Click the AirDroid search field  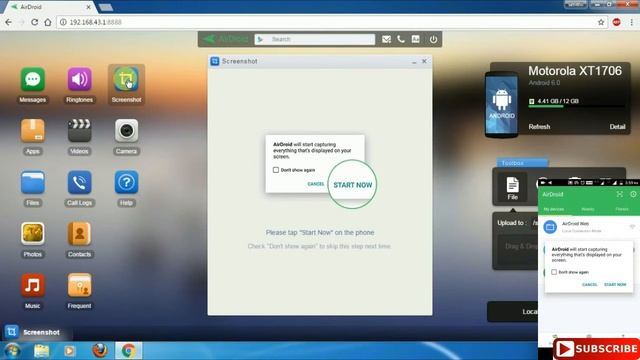pyautogui.click(x=314, y=39)
